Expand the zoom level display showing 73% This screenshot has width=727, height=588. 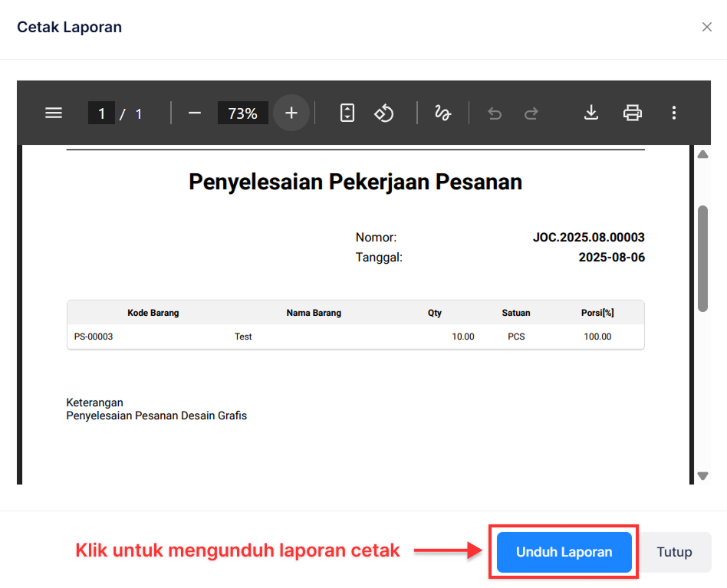(x=242, y=113)
